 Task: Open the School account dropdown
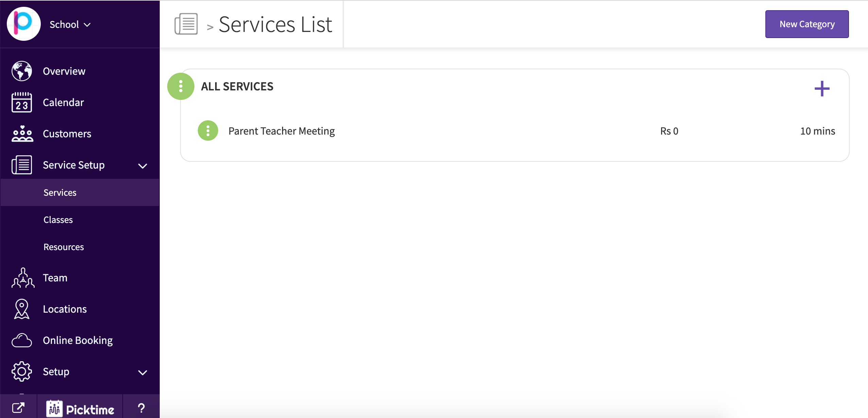tap(70, 24)
